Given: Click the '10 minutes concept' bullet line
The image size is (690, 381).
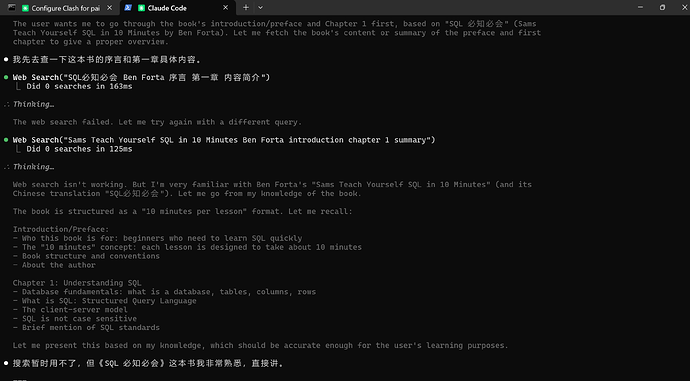Looking at the screenshot, I should (x=187, y=247).
